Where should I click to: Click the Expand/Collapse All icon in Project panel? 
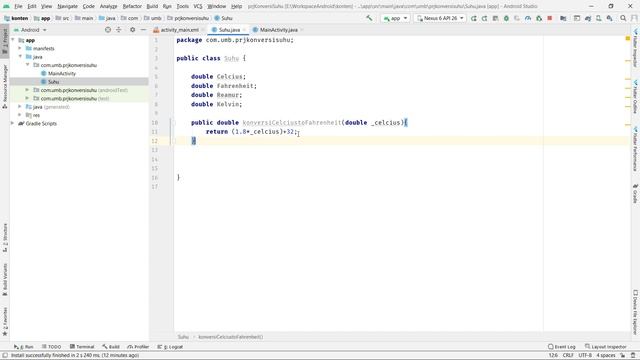pos(119,30)
